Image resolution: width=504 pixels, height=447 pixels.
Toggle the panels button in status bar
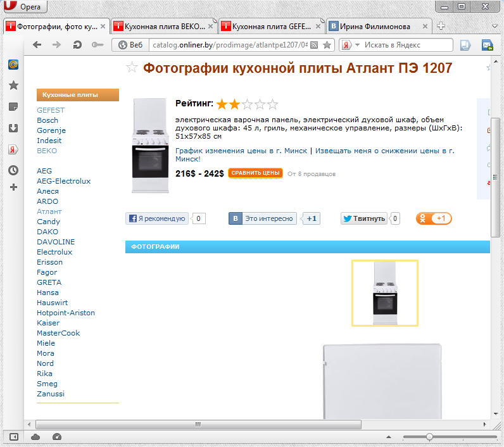tap(13, 437)
